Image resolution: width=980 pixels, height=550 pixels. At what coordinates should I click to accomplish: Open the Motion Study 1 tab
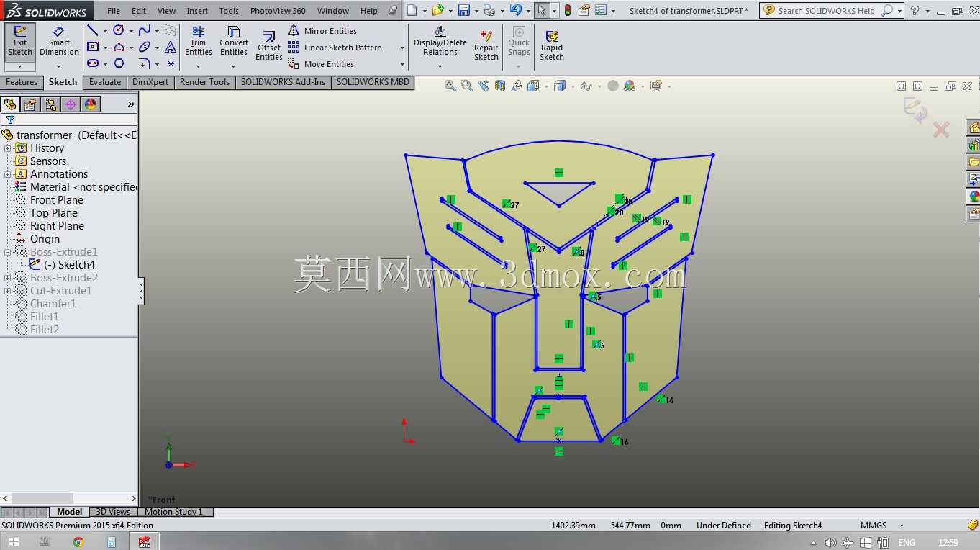(x=173, y=512)
